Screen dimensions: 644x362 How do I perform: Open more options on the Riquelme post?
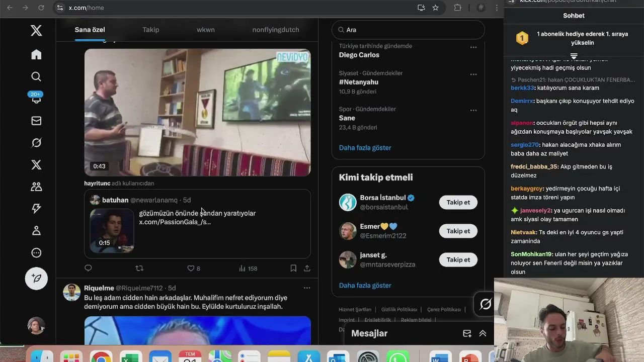pos(307,288)
